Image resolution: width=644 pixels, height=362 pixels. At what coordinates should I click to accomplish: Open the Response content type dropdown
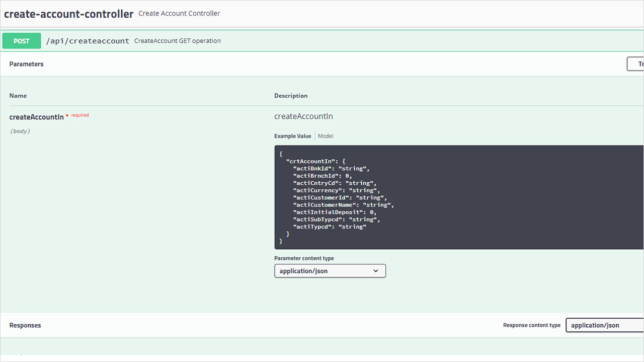point(605,325)
